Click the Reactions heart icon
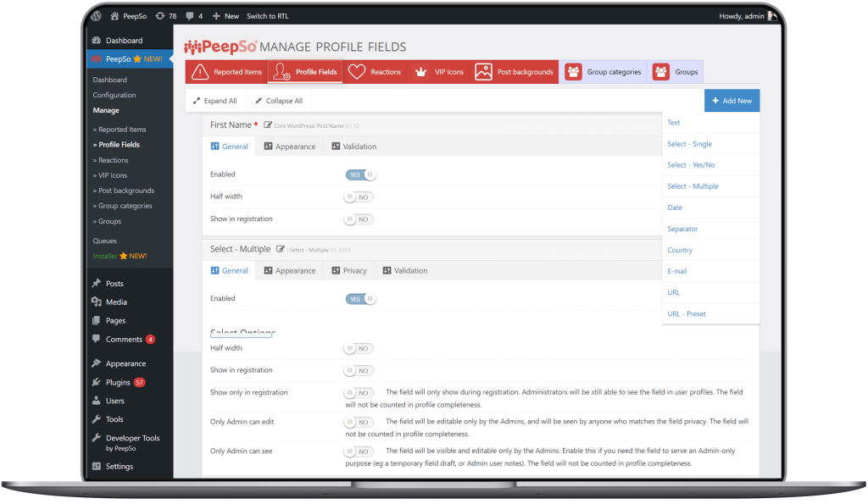This screenshot has width=868, height=504. coord(357,72)
